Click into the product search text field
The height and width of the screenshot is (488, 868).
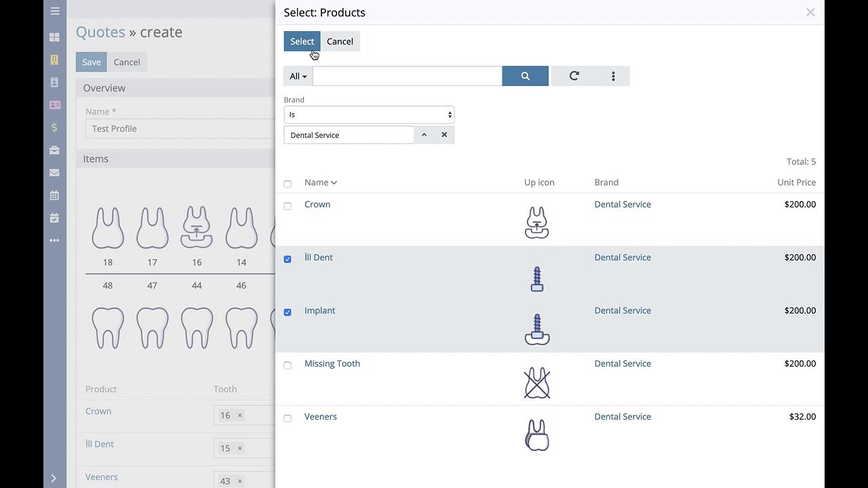[408, 76]
